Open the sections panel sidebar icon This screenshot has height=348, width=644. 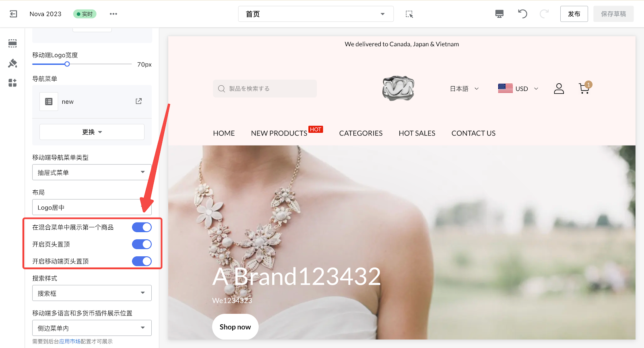(x=12, y=43)
